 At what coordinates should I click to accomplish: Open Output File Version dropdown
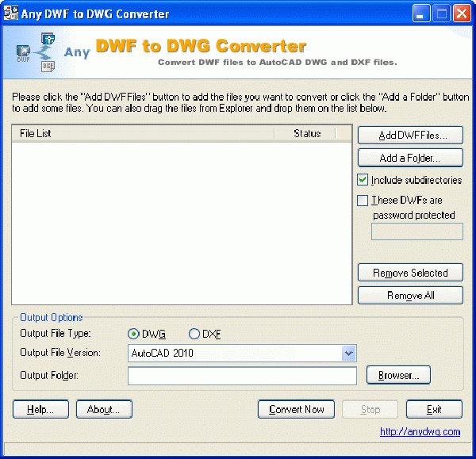coord(348,353)
